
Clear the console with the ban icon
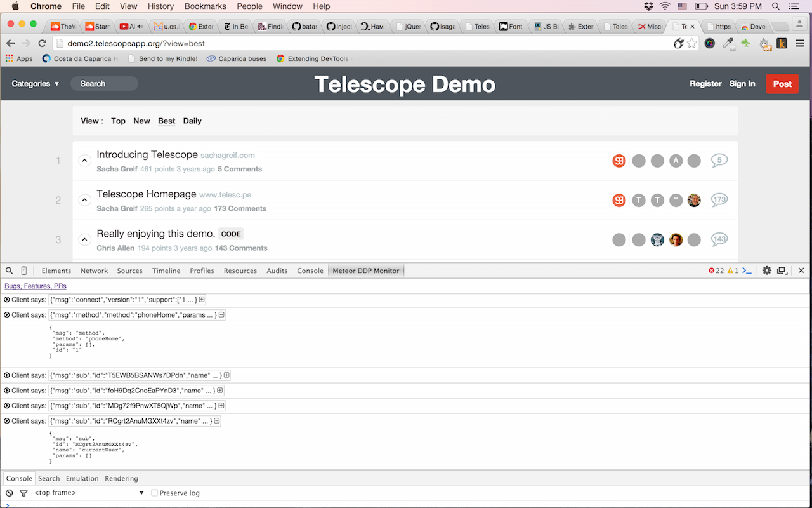[x=9, y=493]
